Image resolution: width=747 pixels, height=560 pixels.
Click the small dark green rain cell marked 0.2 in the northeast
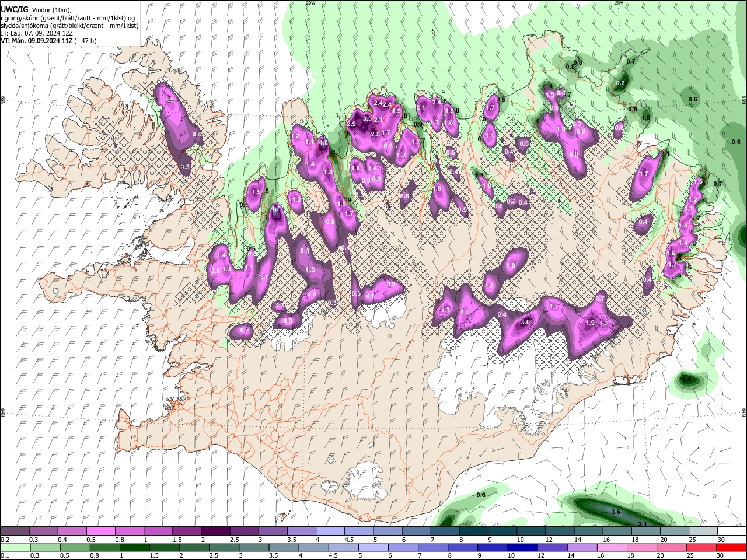620,83
